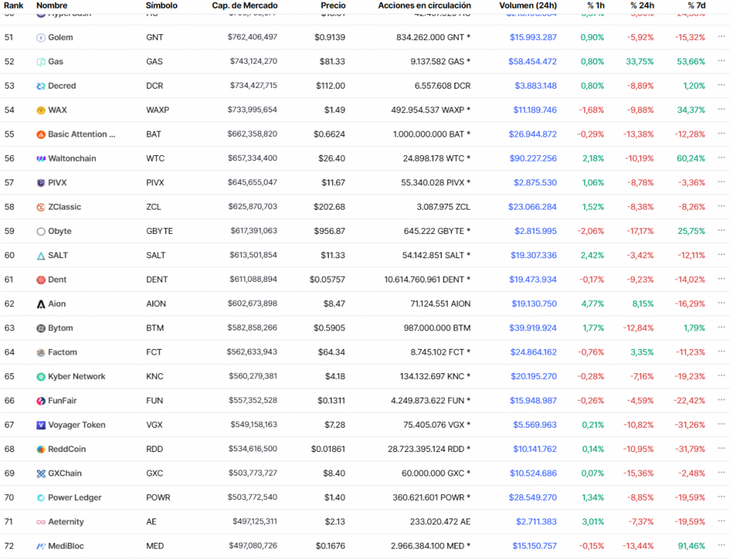733x560 pixels.
Task: Click the PIVX coin logo icon
Action: point(41,183)
